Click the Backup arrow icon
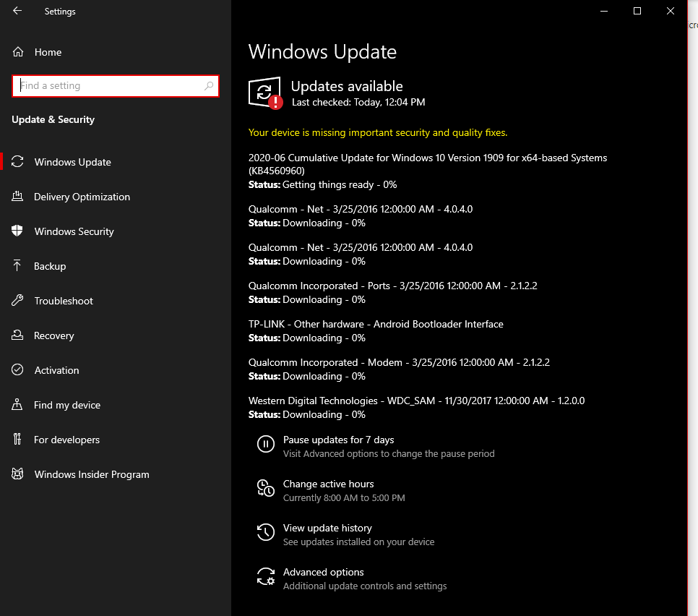This screenshot has width=698, height=616. (17, 265)
